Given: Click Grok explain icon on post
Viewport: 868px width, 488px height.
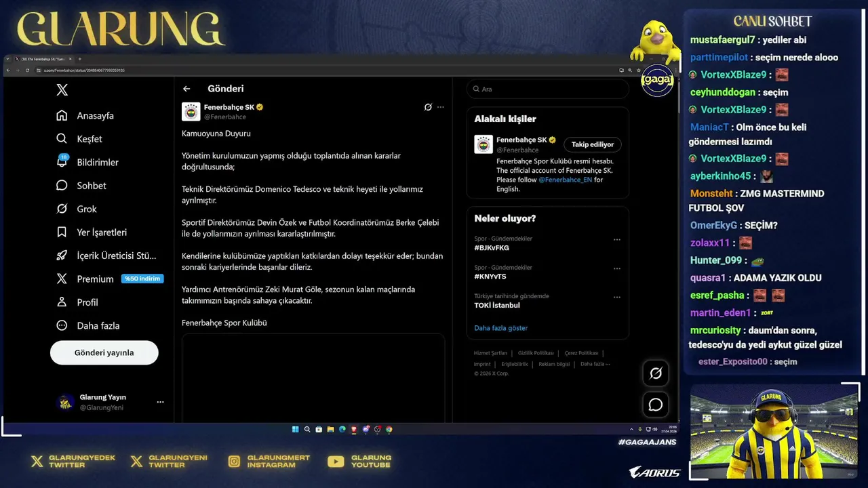Looking at the screenshot, I should click(428, 107).
